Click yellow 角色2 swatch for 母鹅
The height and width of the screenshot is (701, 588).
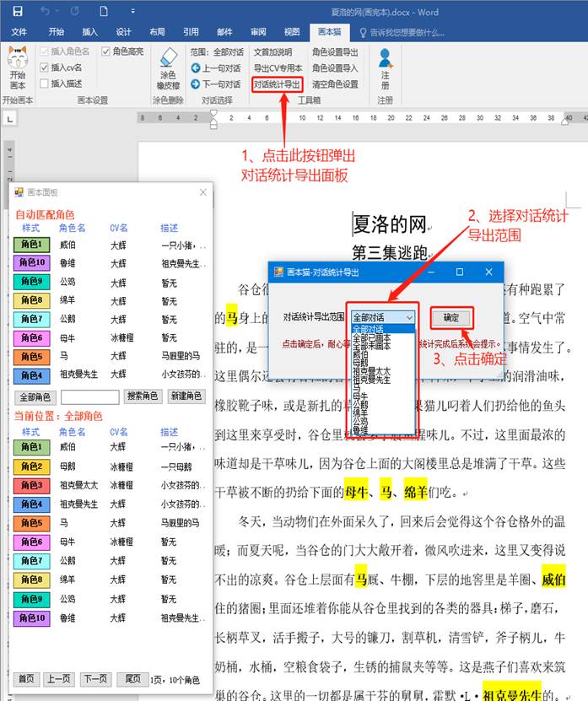click(31, 466)
